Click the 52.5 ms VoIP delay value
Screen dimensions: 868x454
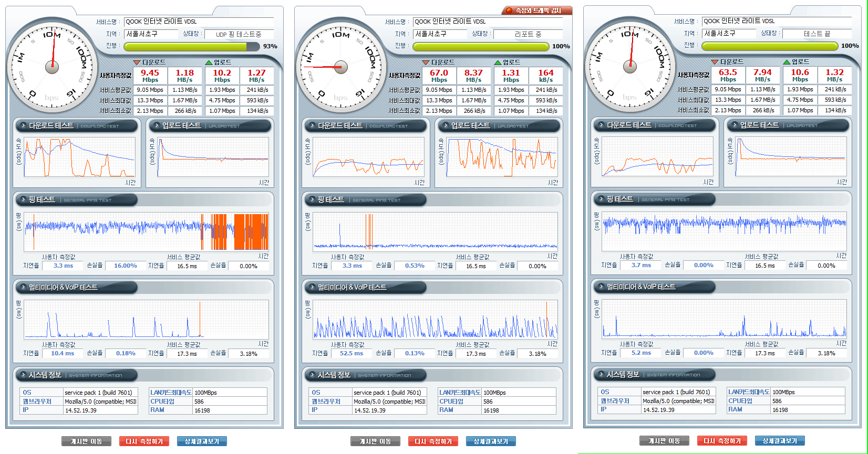click(352, 354)
